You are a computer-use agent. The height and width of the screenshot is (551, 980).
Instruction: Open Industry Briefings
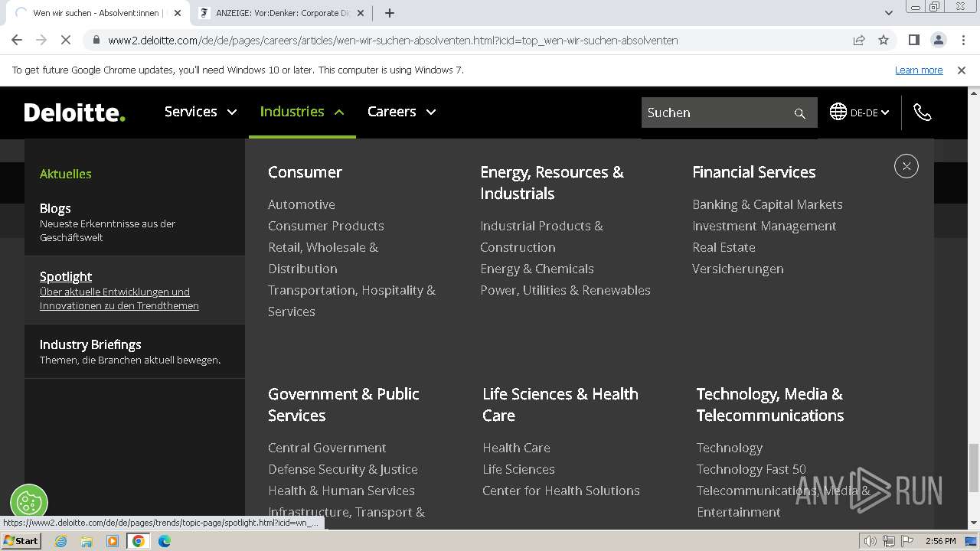[x=135, y=351]
